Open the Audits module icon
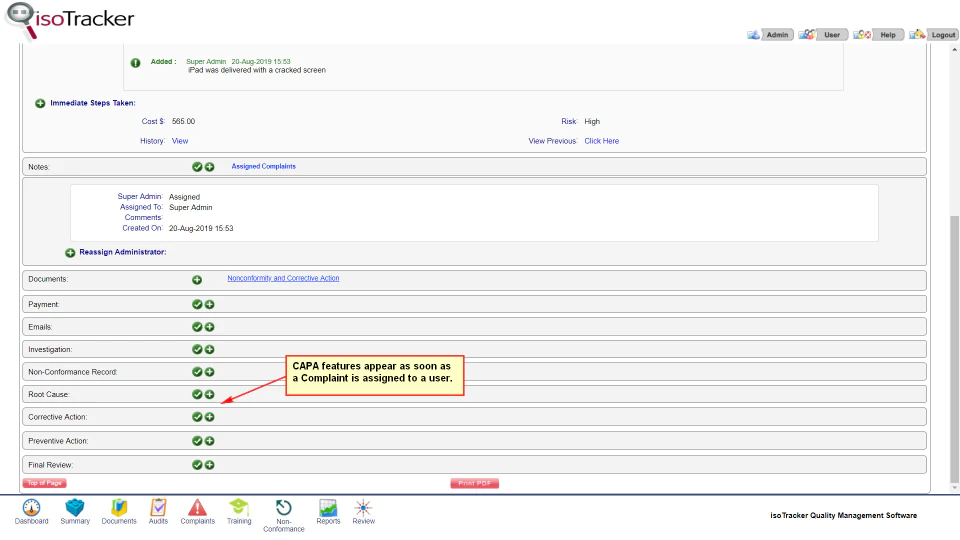 point(158,512)
